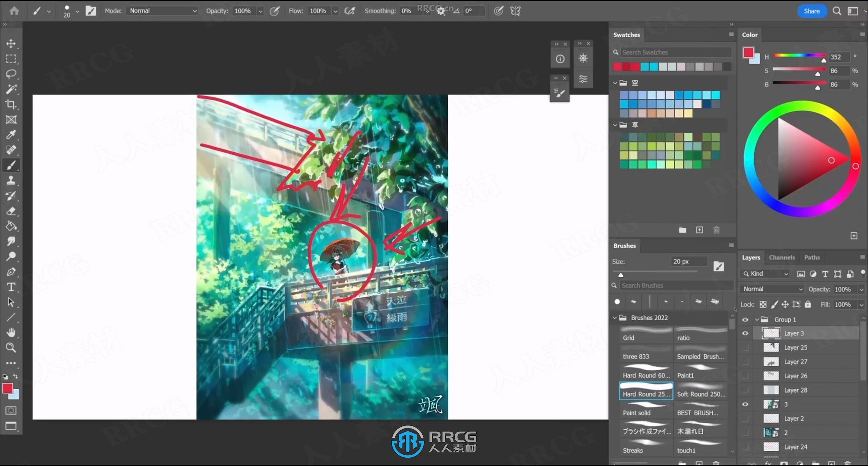Viewport: 868px width, 466px height.
Task: Select the Eyedropper tool
Action: pos(11,135)
